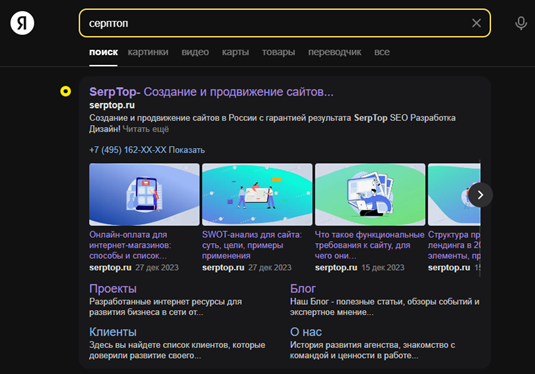
Task: Open the online payment article thumbnail
Action: click(144, 195)
